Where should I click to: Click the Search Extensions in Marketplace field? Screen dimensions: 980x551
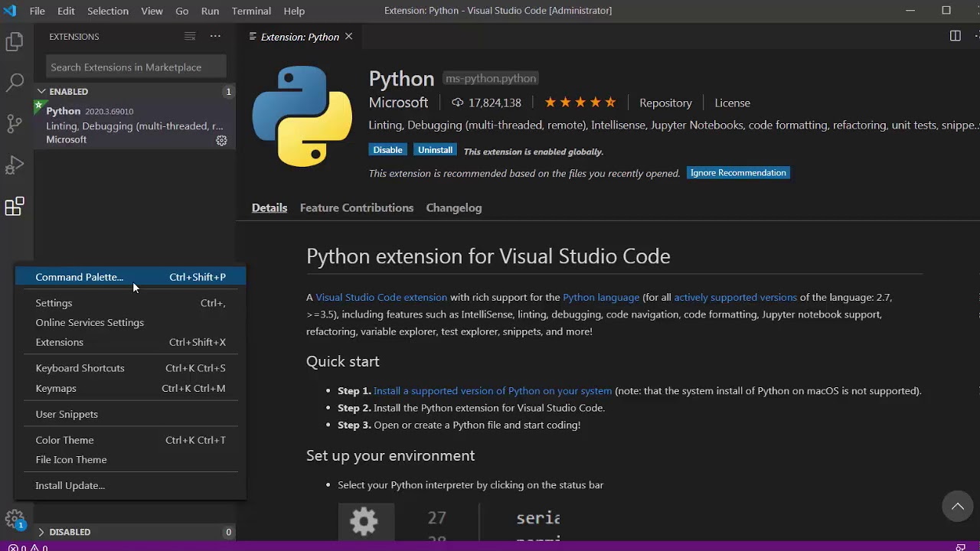136,67
